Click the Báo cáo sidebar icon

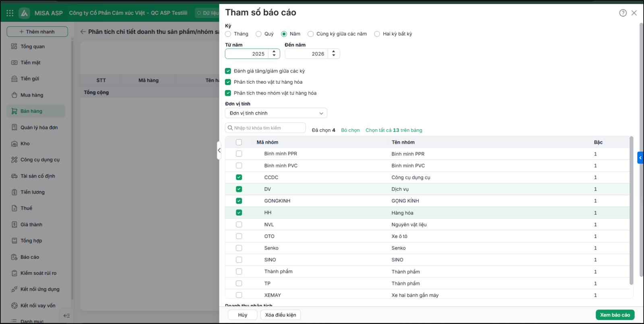[14, 257]
